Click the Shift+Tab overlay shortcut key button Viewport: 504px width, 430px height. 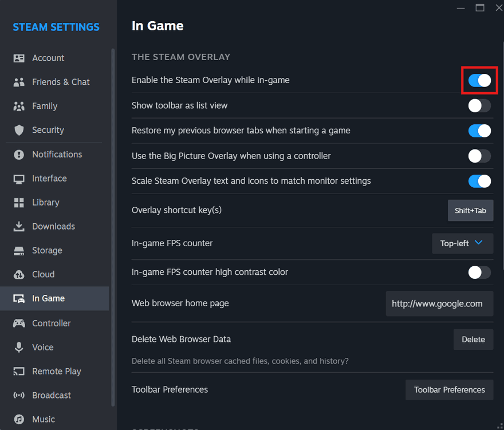point(470,210)
